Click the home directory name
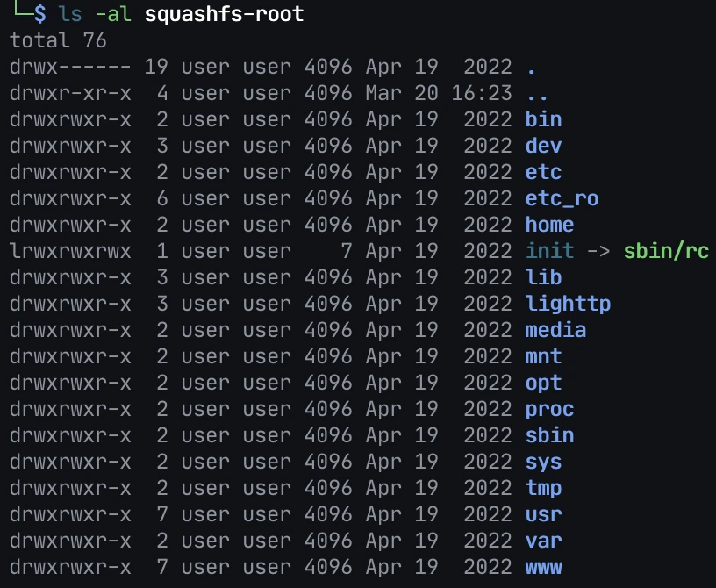This screenshot has height=588, width=716. click(549, 225)
